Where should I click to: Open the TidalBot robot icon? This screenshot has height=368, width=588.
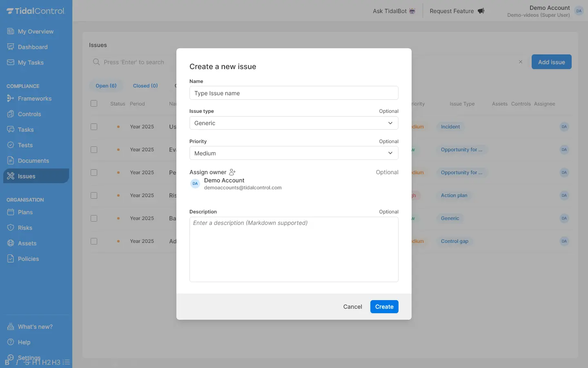pyautogui.click(x=412, y=11)
